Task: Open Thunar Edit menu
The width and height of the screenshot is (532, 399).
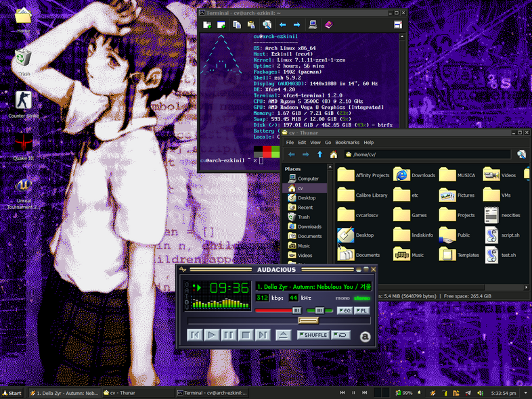Action: [x=302, y=143]
